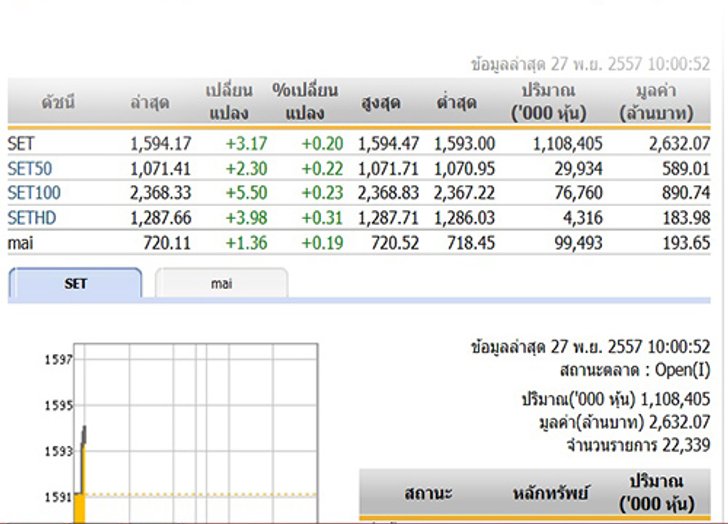
Task: Click the หลักทรัพย์ header in lower table
Action: (x=551, y=493)
